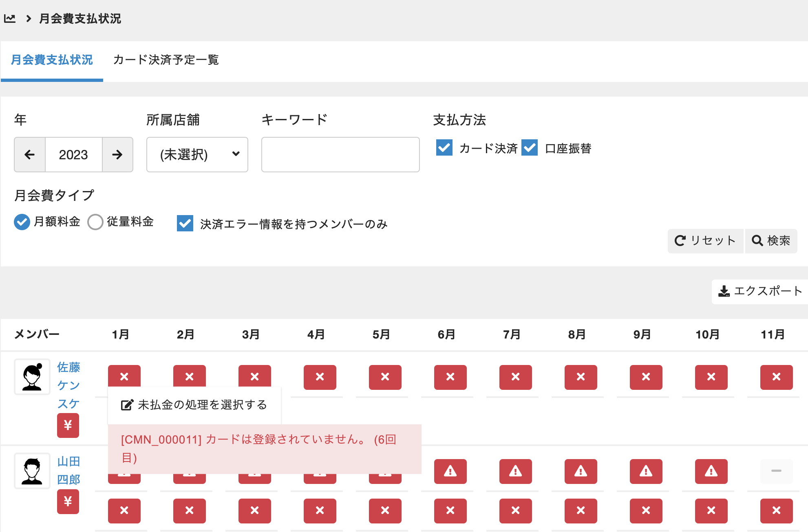Go to previous year with left arrow
Screen dimensions: 808x532
[30, 155]
